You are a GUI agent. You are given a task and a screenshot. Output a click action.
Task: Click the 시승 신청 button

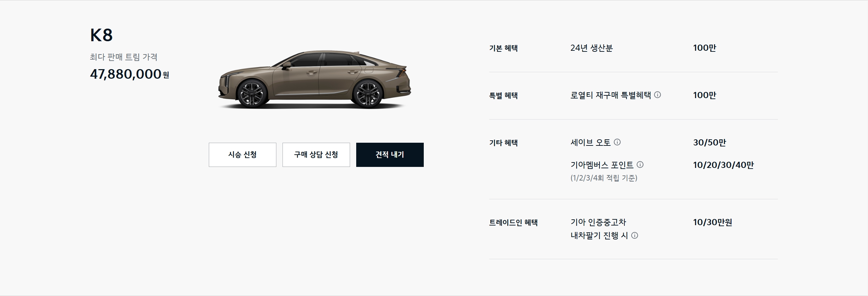coord(242,155)
